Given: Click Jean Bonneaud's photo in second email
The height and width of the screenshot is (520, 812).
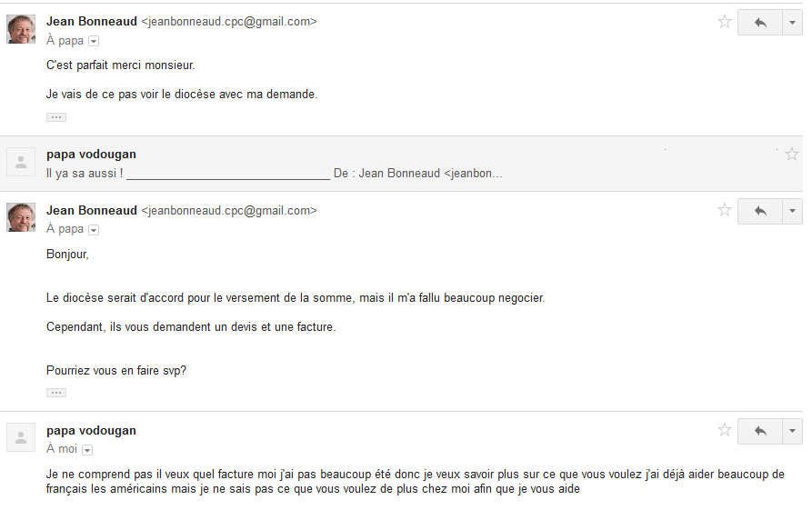Looking at the screenshot, I should pos(21,217).
